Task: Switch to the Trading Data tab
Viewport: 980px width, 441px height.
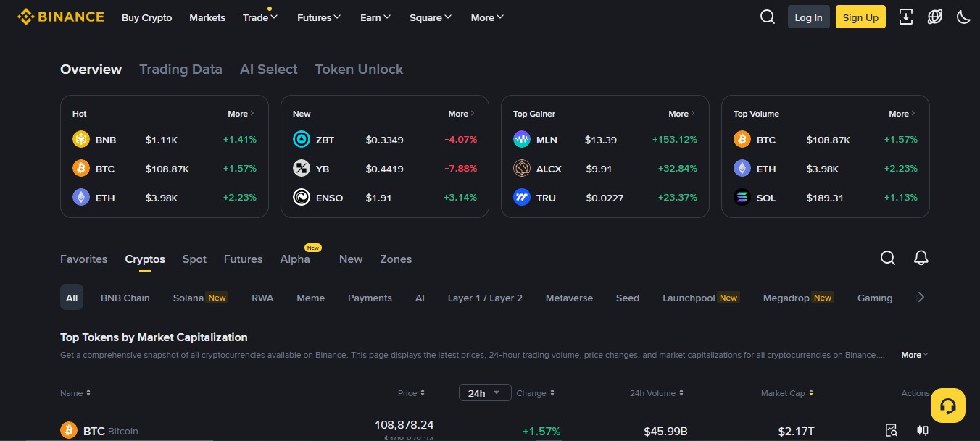Action: coord(180,70)
